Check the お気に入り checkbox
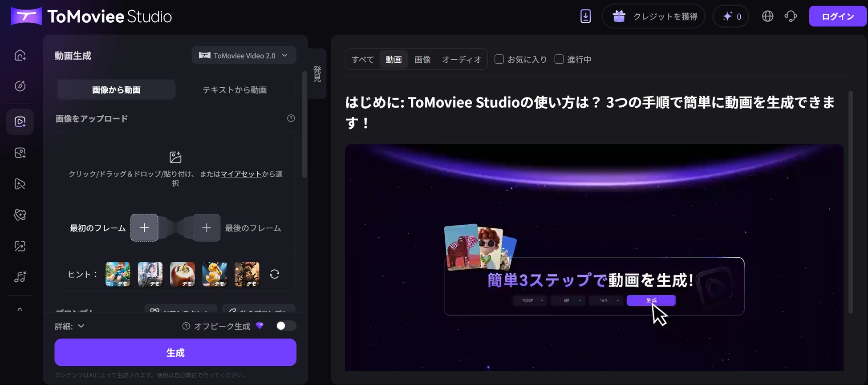Viewport: 868px width, 385px height. coord(499,59)
